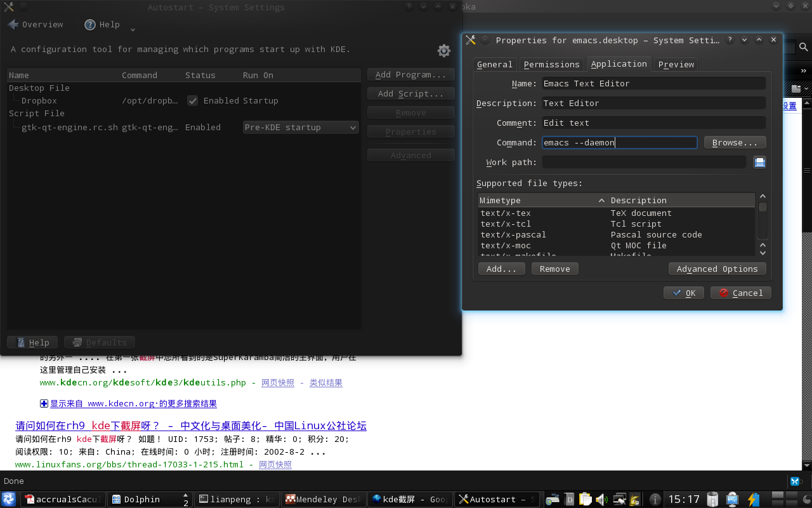
Task: Click the Add Script... button
Action: (410, 94)
